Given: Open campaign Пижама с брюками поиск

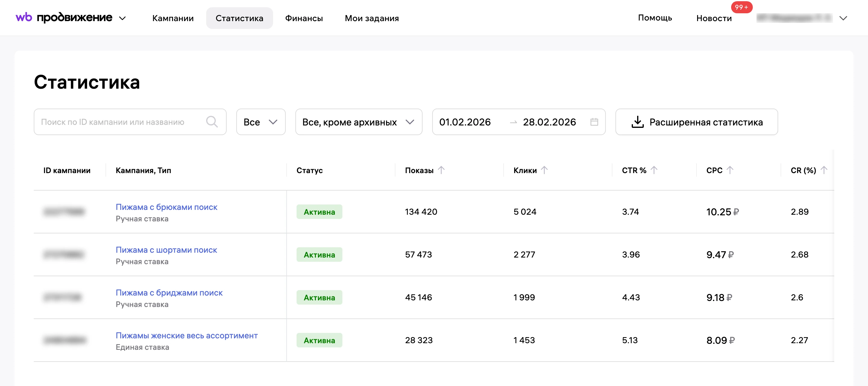Looking at the screenshot, I should [x=166, y=207].
